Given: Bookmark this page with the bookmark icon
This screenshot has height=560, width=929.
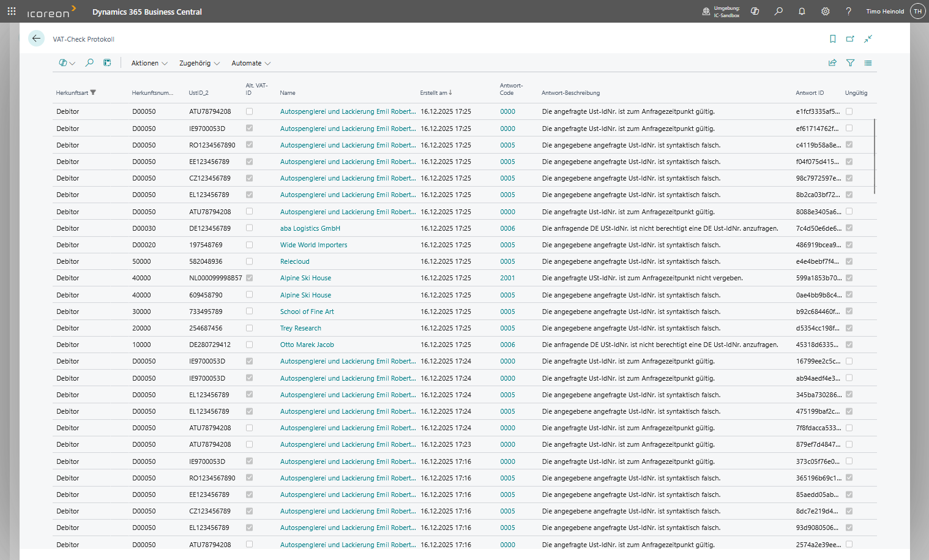Looking at the screenshot, I should pyautogui.click(x=832, y=39).
